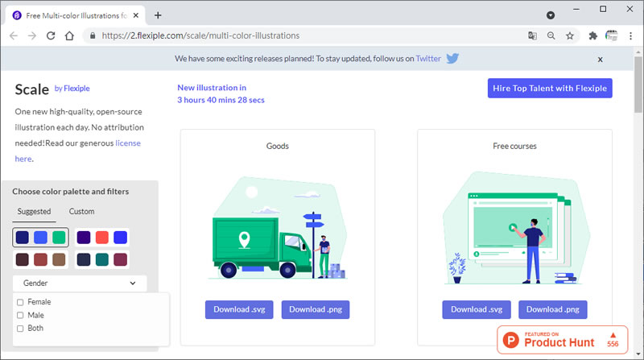Open the extensions puzzle icon

click(x=593, y=35)
